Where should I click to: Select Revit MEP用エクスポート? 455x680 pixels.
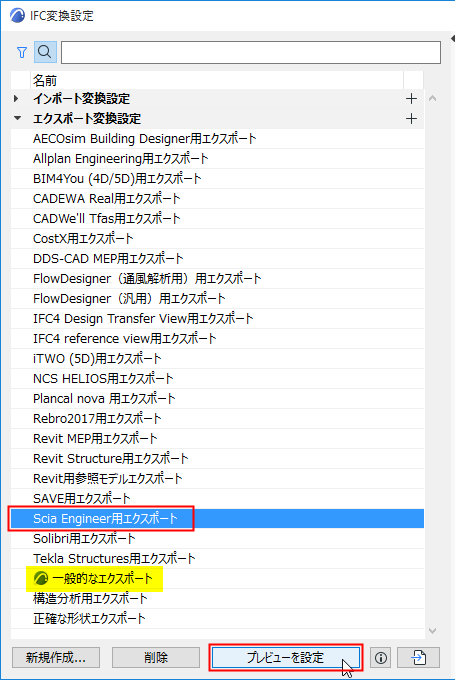click(217, 438)
